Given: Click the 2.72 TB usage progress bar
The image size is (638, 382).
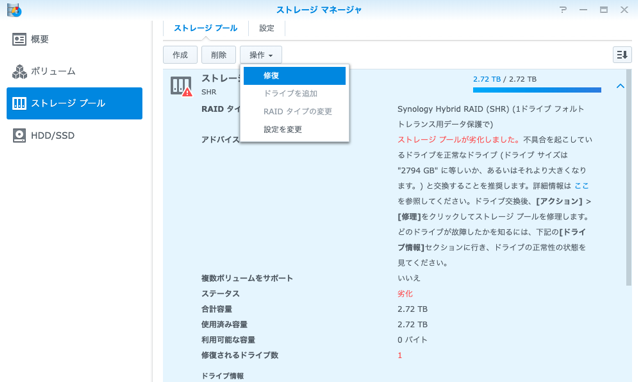Looking at the screenshot, I should [537, 90].
